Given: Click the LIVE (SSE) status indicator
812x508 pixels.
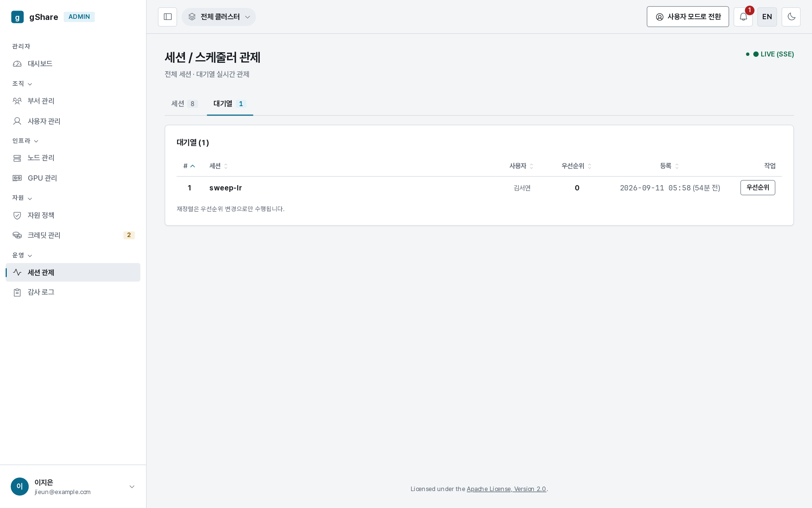Looking at the screenshot, I should pyautogui.click(x=770, y=54).
